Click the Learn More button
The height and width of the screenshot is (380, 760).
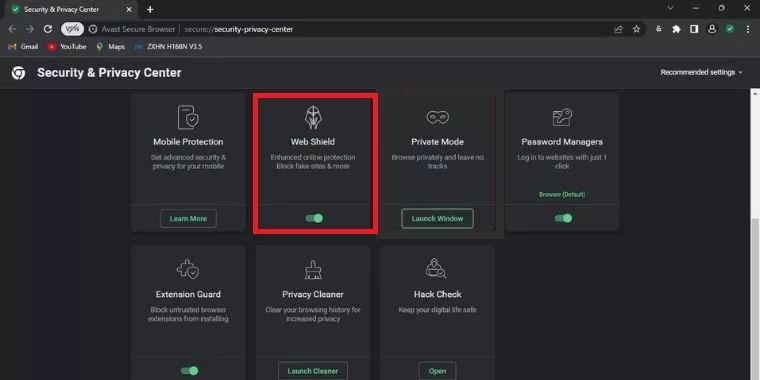pyautogui.click(x=188, y=219)
